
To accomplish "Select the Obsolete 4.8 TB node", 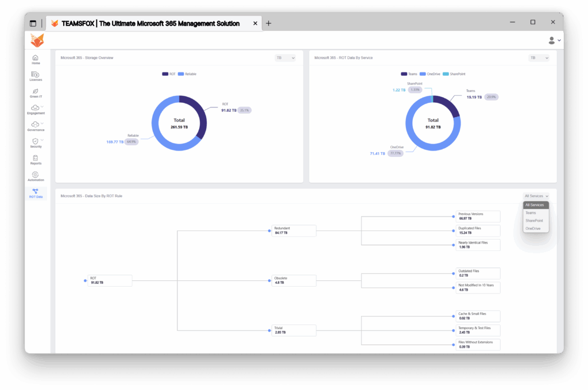I will (293, 280).
